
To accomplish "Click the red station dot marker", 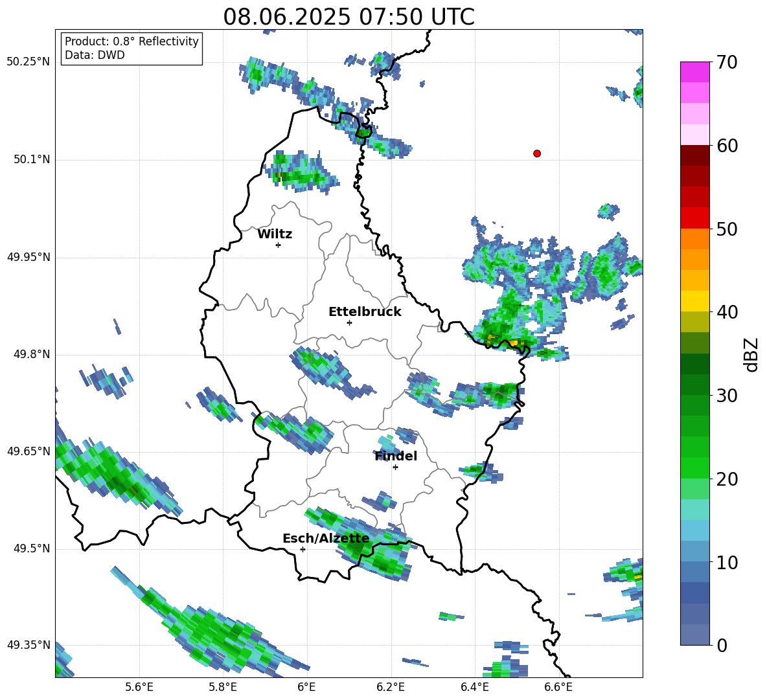I will [536, 153].
